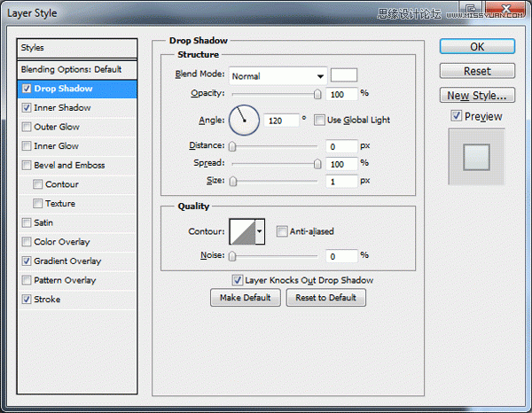Open the Inner Shadow settings label
This screenshot has width=532, height=413.
[62, 108]
